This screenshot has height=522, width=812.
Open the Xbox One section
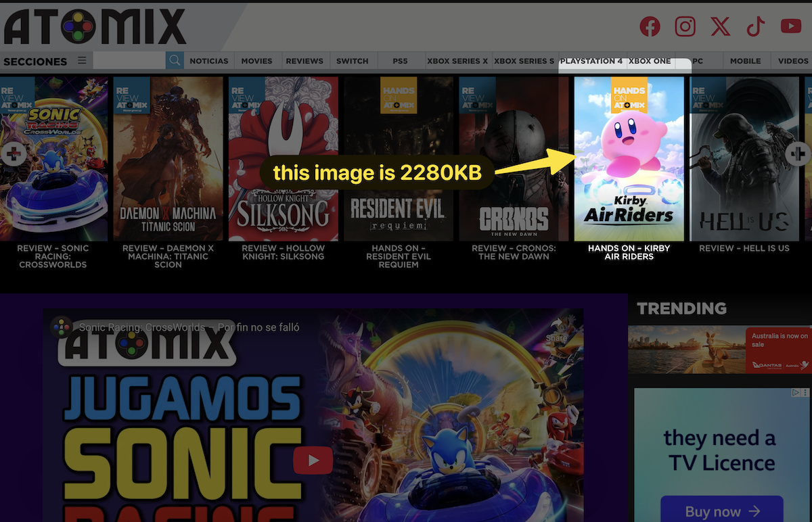coord(650,61)
